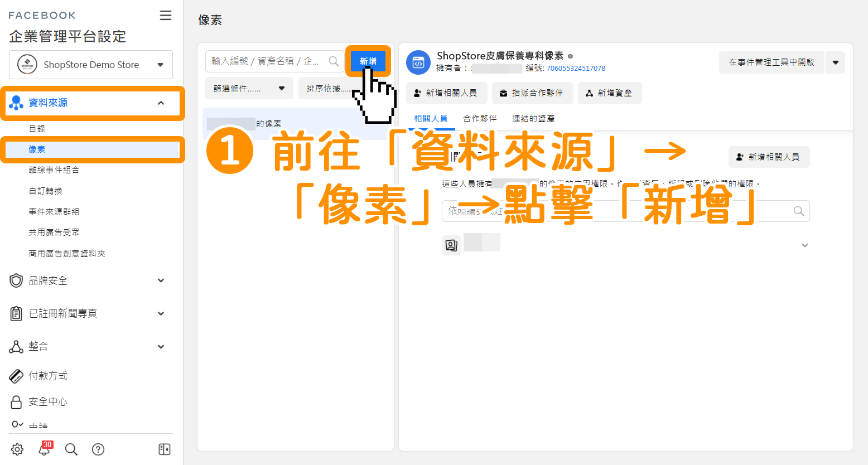The image size is (868, 465).
Task: Click the 整合 integrations icon
Action: [x=16, y=347]
